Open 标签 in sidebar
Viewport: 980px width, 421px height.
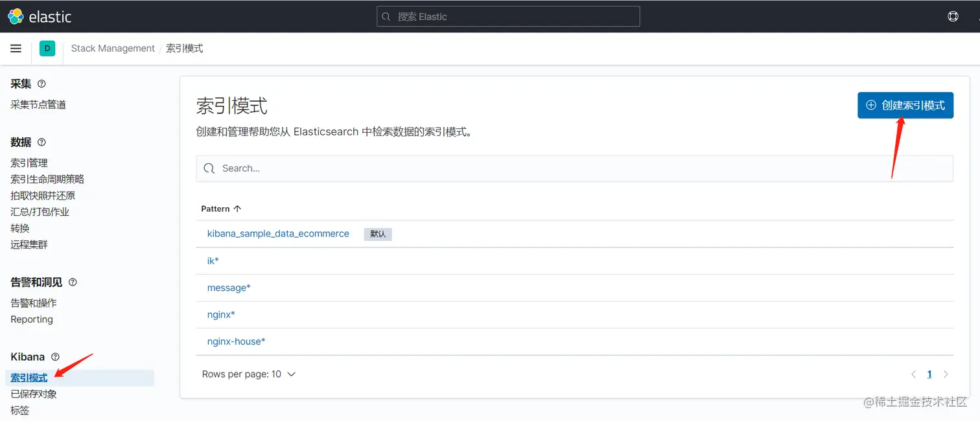point(20,410)
